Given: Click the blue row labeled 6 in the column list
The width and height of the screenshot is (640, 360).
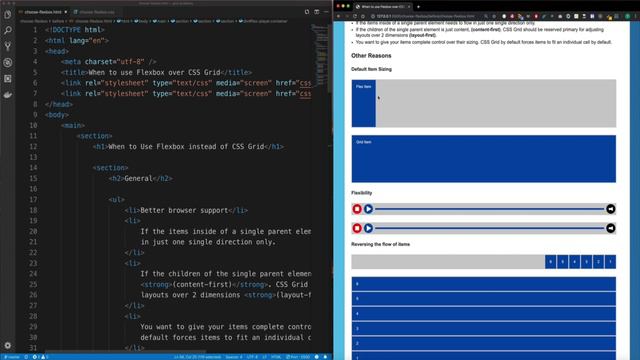Looking at the screenshot, I should 484,284.
